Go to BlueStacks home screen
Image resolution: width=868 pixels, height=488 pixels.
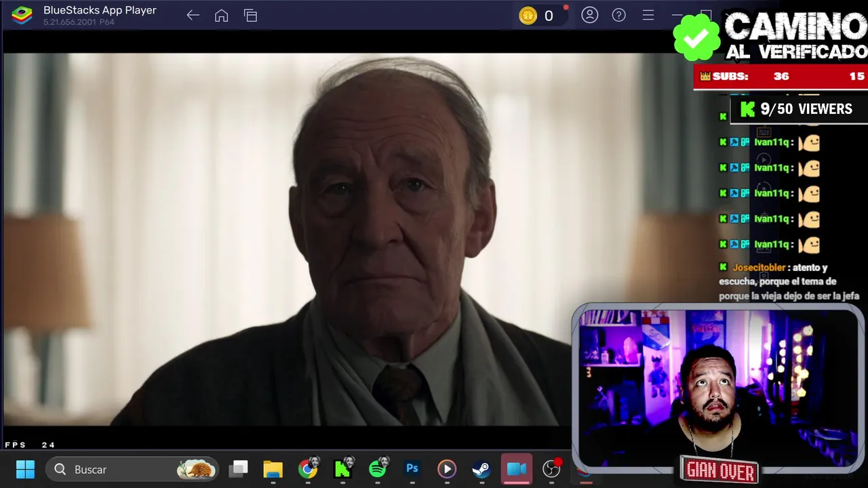pyautogui.click(x=221, y=16)
